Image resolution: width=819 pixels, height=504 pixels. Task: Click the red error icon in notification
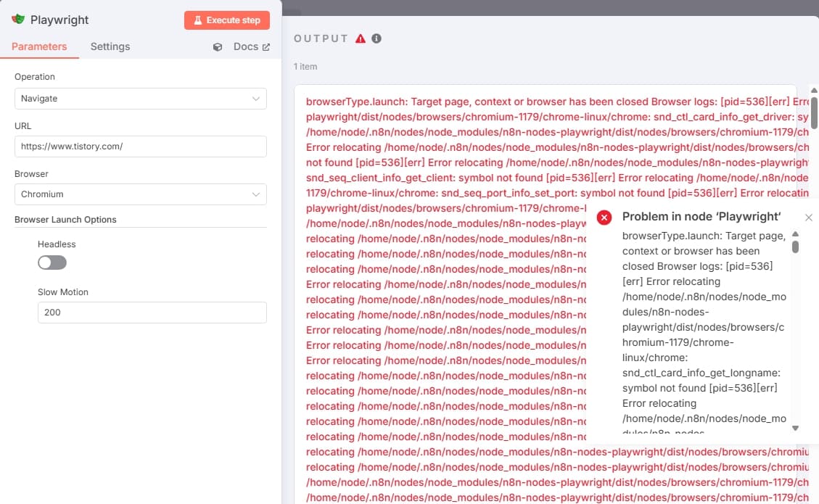[604, 218]
